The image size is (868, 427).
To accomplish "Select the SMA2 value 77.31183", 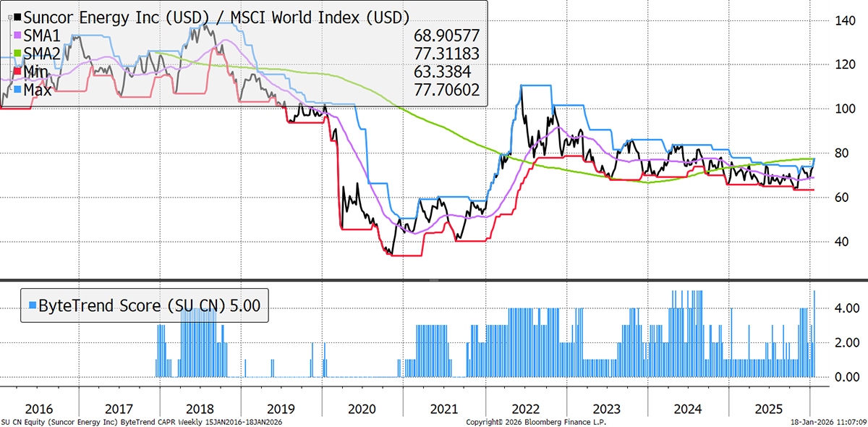I will pos(446,53).
